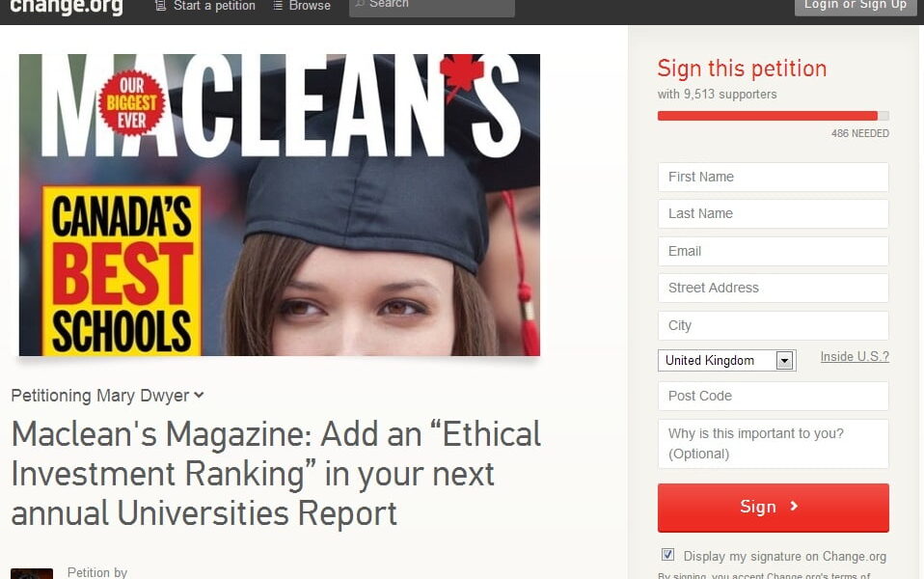Click the Last Name field

pos(774,213)
